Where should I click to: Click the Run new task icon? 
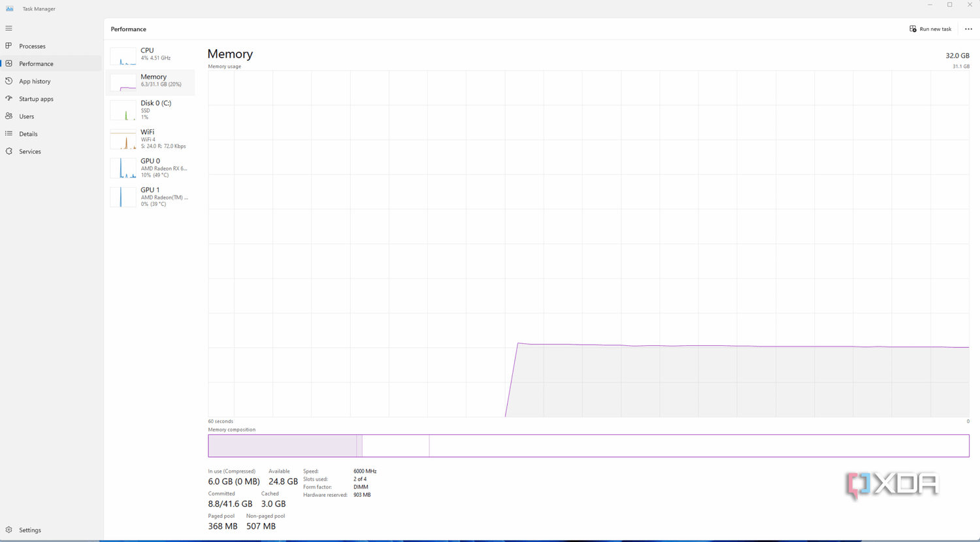pos(913,29)
